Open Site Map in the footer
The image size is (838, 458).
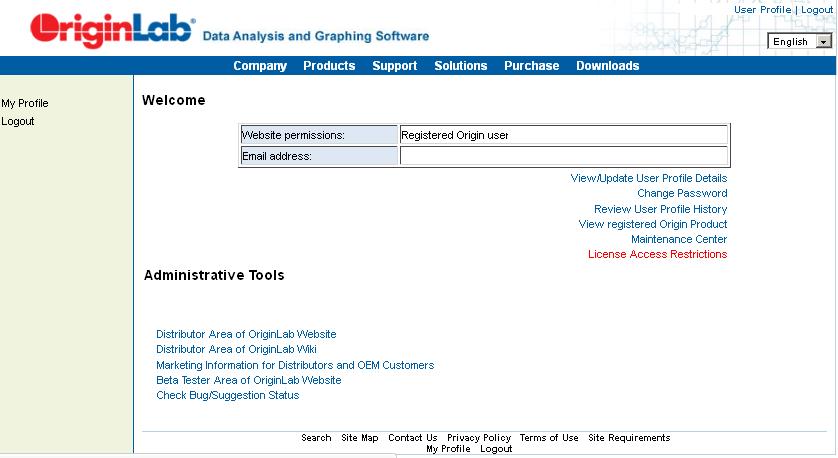click(360, 438)
